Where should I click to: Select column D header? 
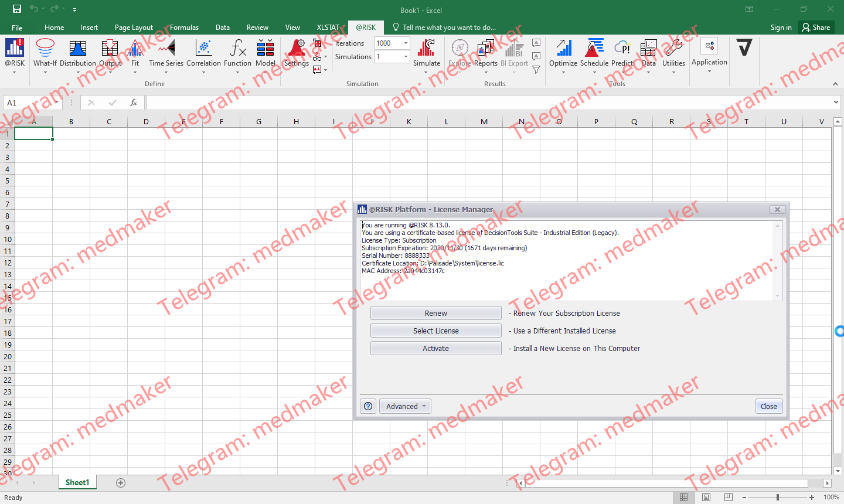pyautogui.click(x=146, y=121)
